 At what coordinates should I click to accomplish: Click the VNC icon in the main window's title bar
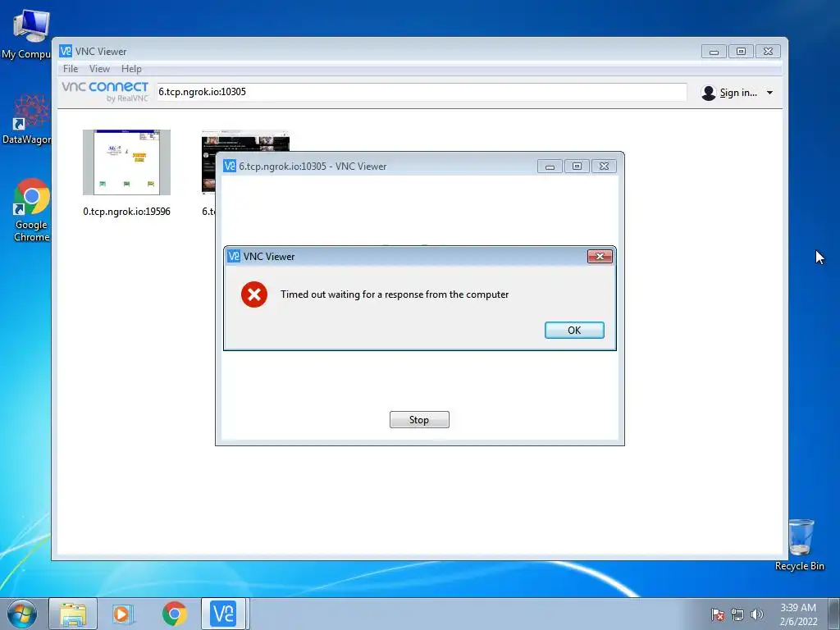(x=66, y=51)
